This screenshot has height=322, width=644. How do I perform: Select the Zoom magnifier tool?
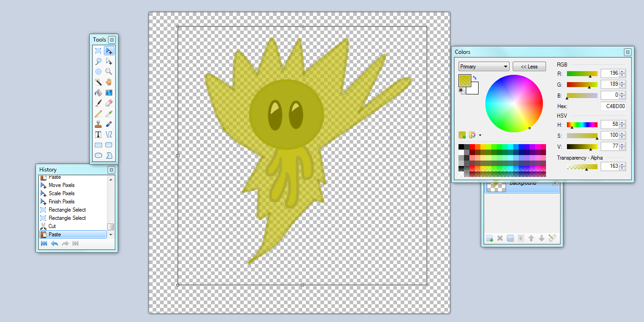pos(109,72)
